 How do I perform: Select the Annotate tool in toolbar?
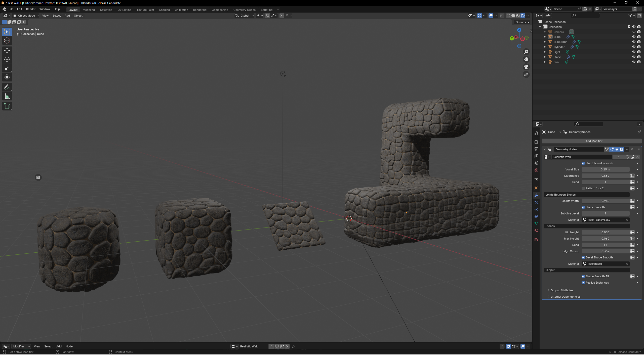[x=7, y=87]
